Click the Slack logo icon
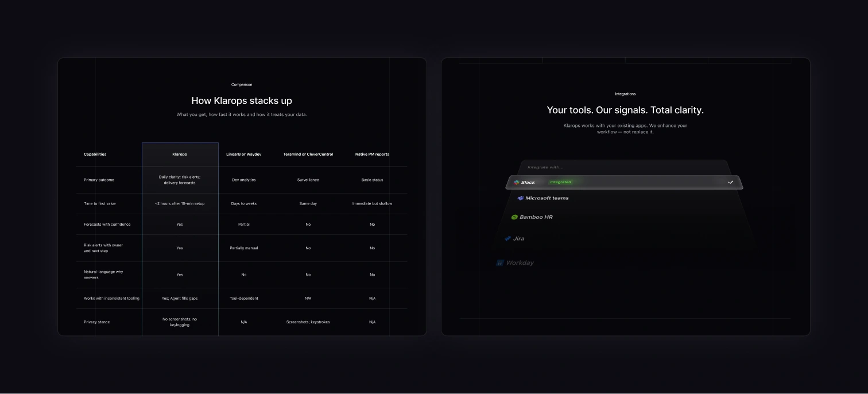The height and width of the screenshot is (394, 868). 517,183
